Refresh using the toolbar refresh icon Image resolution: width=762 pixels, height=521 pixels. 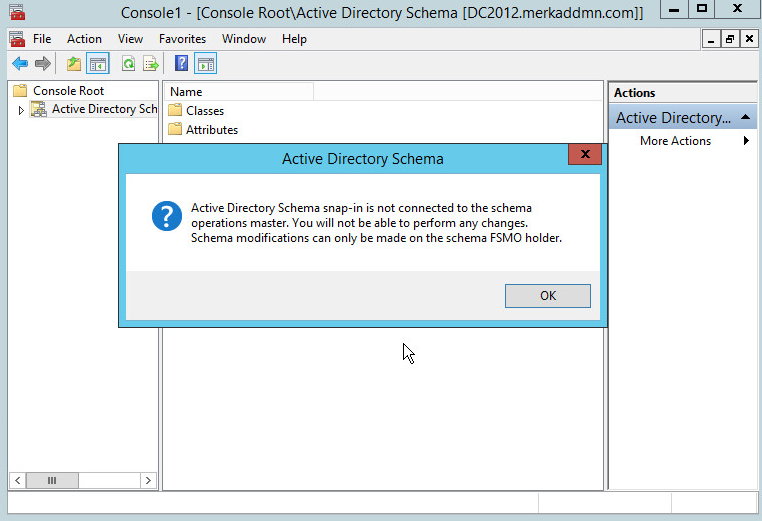point(128,64)
